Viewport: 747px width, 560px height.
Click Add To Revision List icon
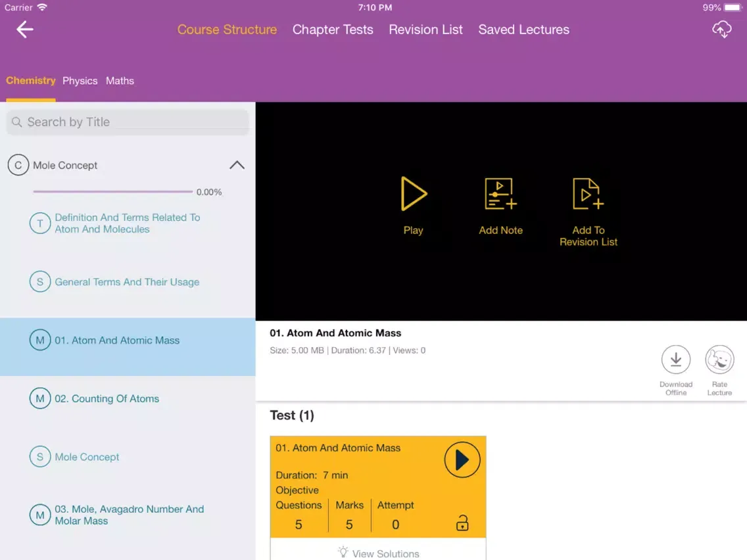click(588, 194)
